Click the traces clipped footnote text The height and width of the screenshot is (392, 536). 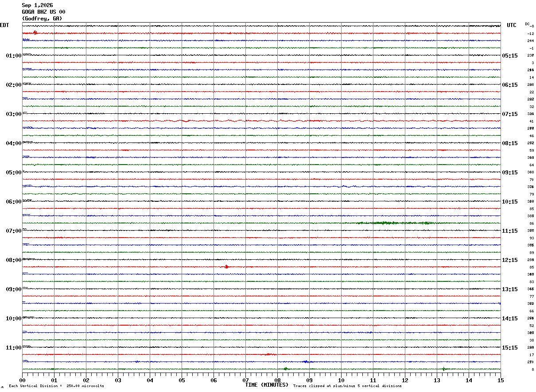347,386
